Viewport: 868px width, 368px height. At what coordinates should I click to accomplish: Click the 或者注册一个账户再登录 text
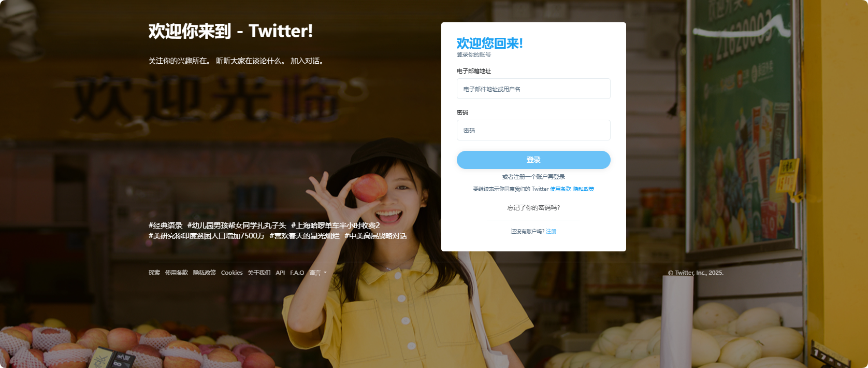pos(533,177)
